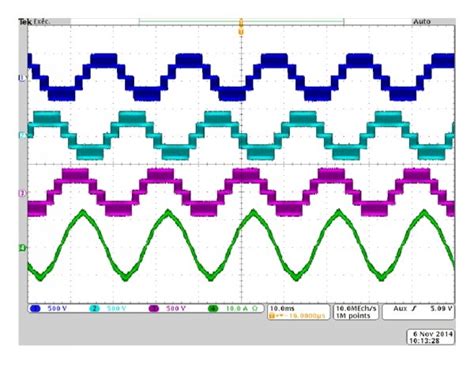Click the Tek Exéc run status label
Viewport: 474px width, 365px height.
pyautogui.click(x=34, y=22)
